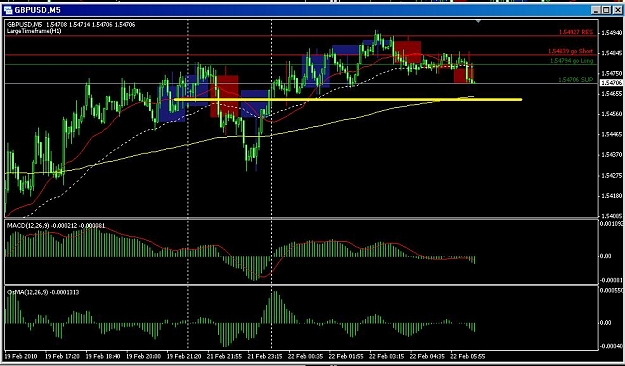625x366 pixels.
Task: Click current price tag 1.54706 on axis
Action: (x=611, y=83)
